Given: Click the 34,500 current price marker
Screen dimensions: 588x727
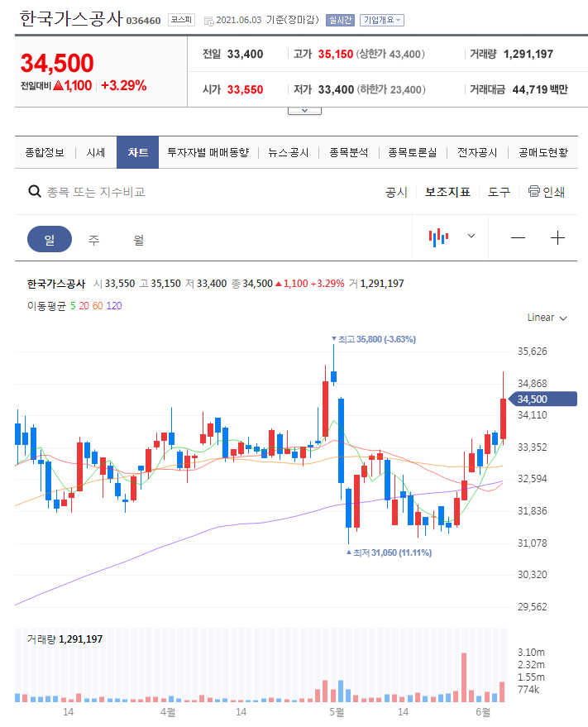Looking at the screenshot, I should coord(543,399).
